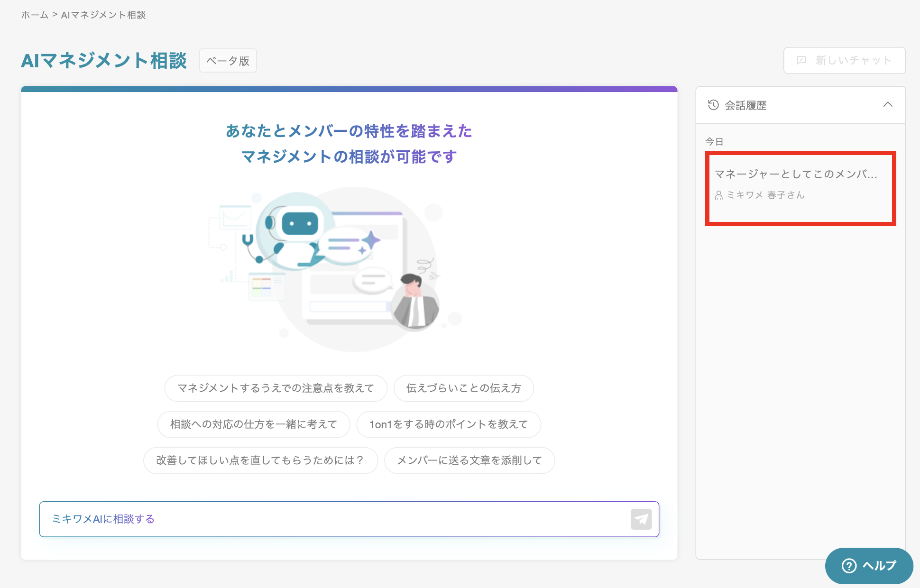Screen dimensions: 920x588
Task: Click the chat bubble icon in 新しいチャット
Action: [x=801, y=60]
